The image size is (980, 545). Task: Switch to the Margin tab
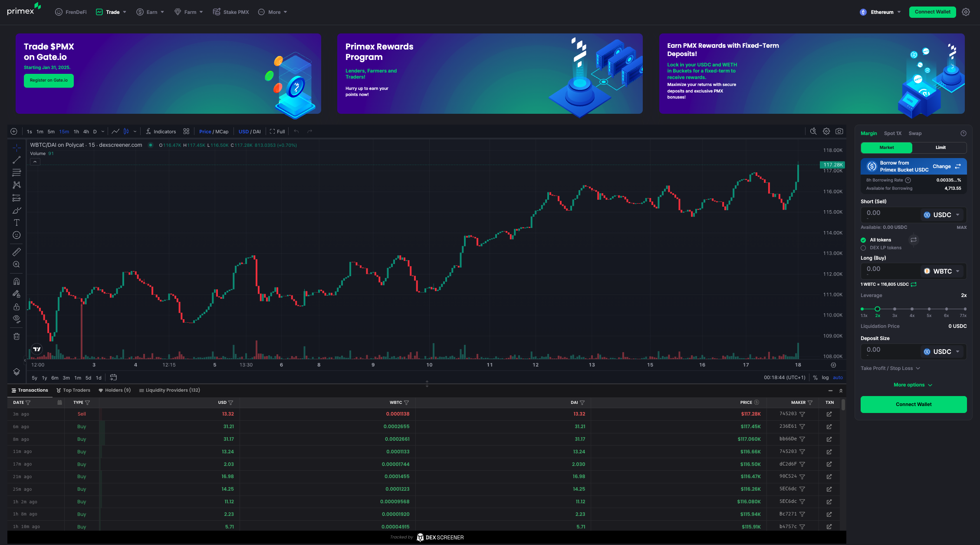pos(868,133)
